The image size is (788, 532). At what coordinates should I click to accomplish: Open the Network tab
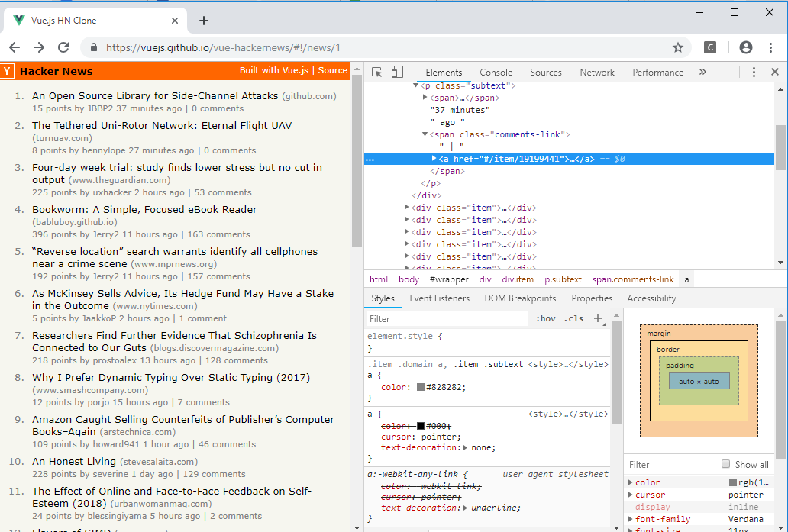coord(597,73)
